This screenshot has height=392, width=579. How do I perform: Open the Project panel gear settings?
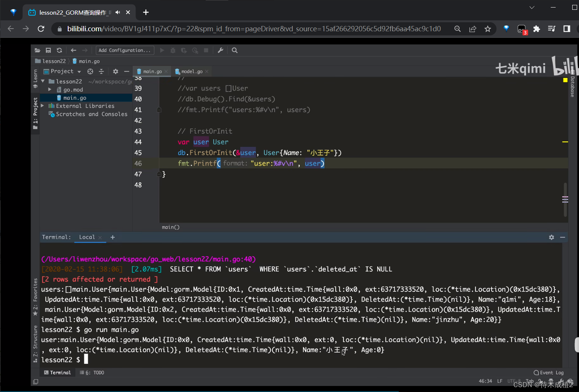(x=116, y=72)
